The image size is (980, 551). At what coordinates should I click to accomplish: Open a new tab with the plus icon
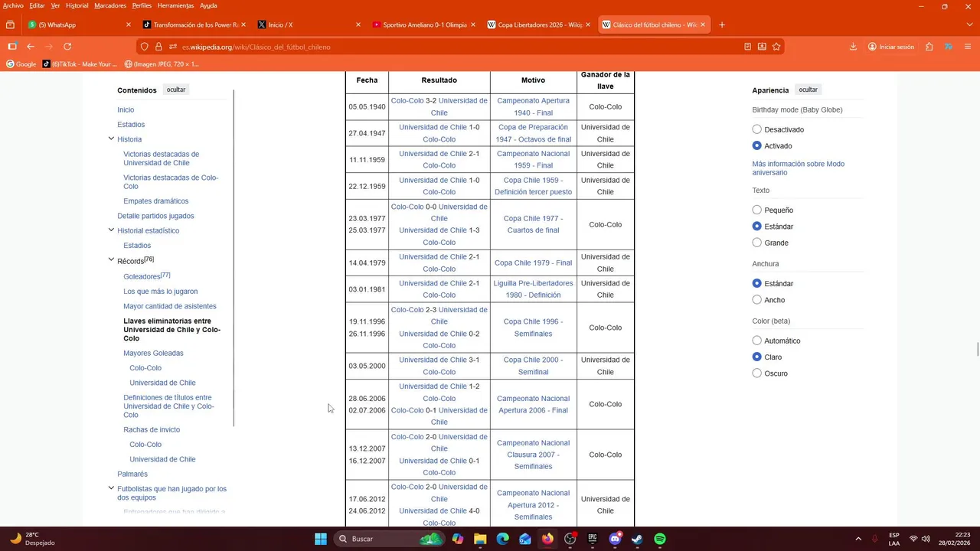click(x=721, y=24)
